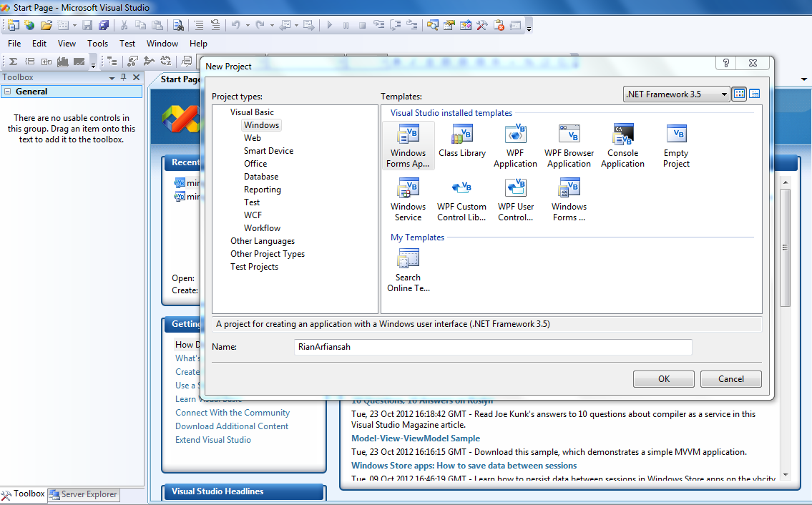Viewport: 812px width, 505px height.
Task: Click the New Web Site toolbar icon
Action: click(29, 25)
